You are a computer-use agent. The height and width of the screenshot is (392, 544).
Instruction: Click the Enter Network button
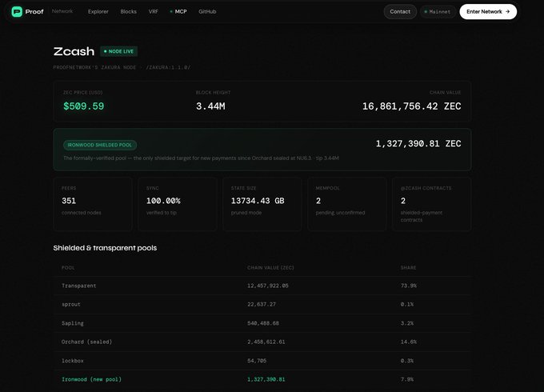(488, 12)
